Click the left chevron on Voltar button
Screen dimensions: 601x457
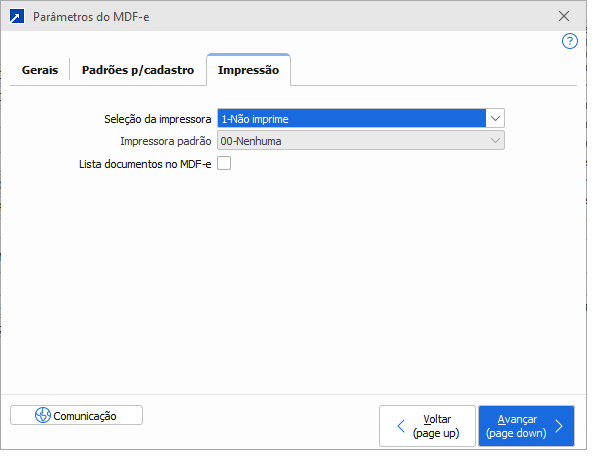pyautogui.click(x=402, y=426)
